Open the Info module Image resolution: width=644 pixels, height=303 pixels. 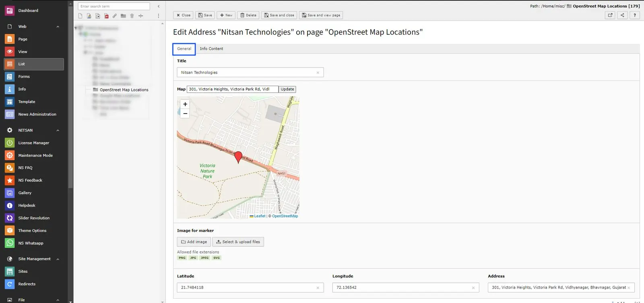[34, 89]
